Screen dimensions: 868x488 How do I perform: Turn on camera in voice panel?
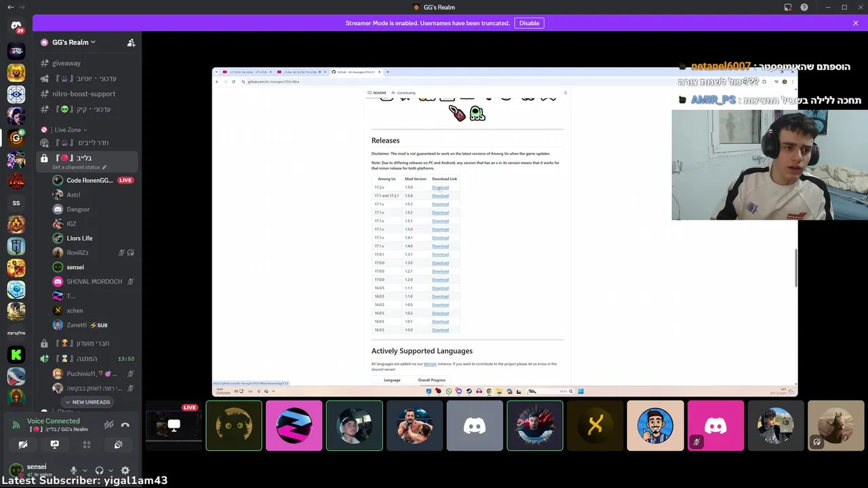[23, 445]
